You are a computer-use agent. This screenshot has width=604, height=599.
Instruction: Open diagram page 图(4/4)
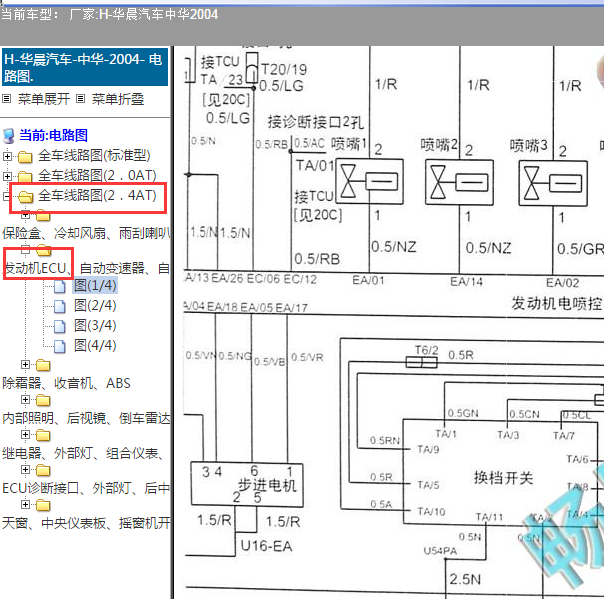[x=95, y=346]
